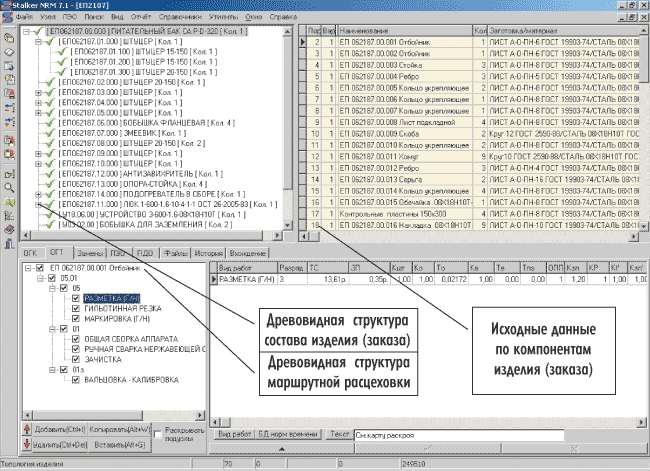650x471 pixels.
Task: Click the Stalker app icon beside Файл menu
Action: (8, 18)
